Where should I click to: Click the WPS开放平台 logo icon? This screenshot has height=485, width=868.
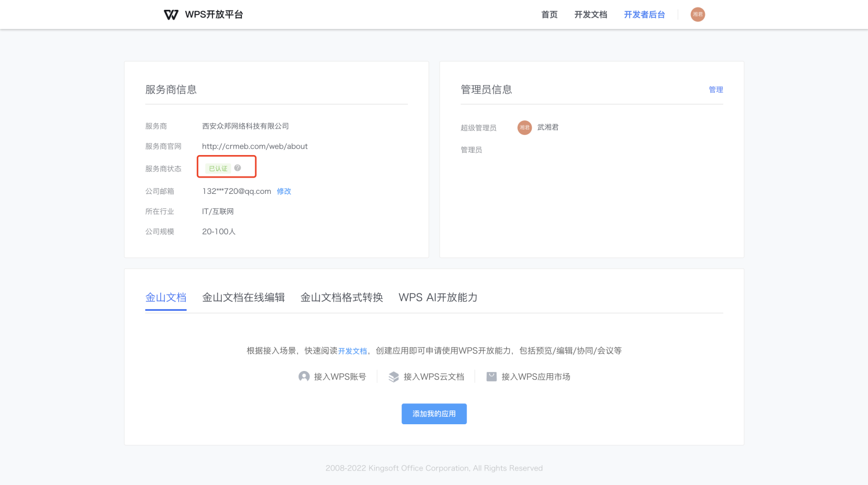pos(171,14)
